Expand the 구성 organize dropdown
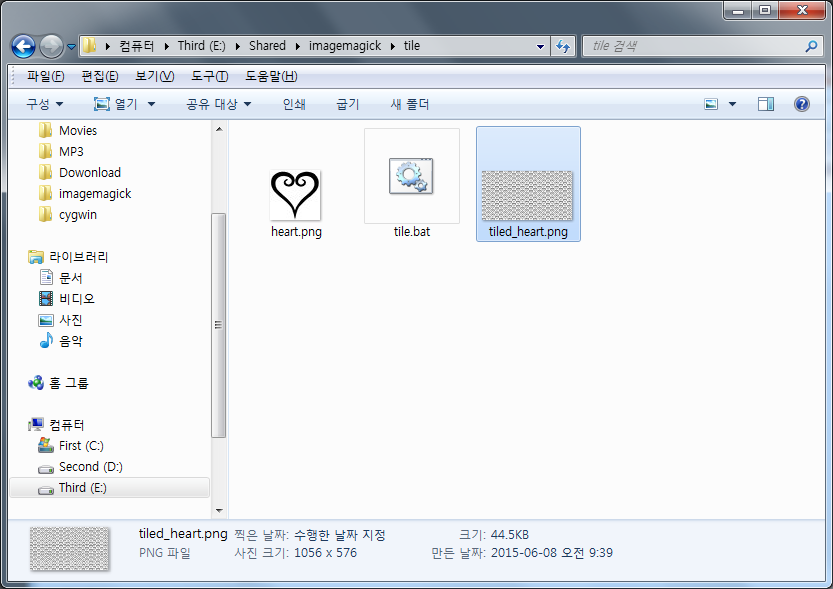The height and width of the screenshot is (589, 833). [x=44, y=104]
